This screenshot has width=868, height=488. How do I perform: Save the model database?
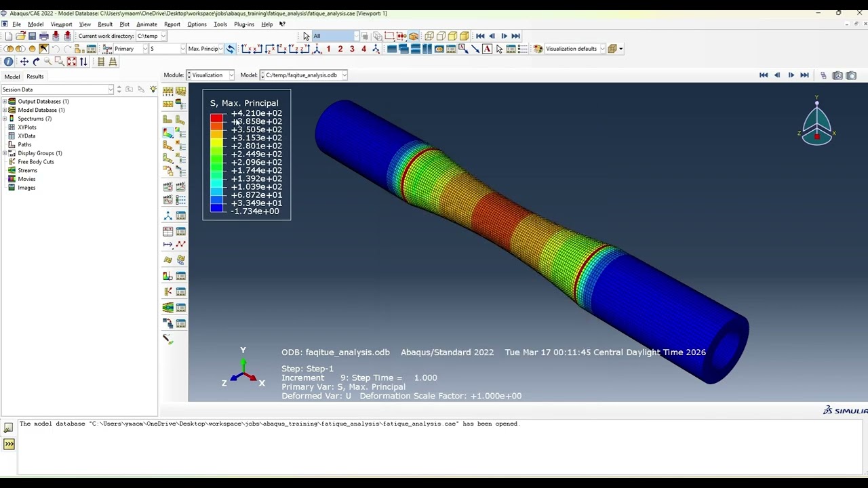[32, 36]
